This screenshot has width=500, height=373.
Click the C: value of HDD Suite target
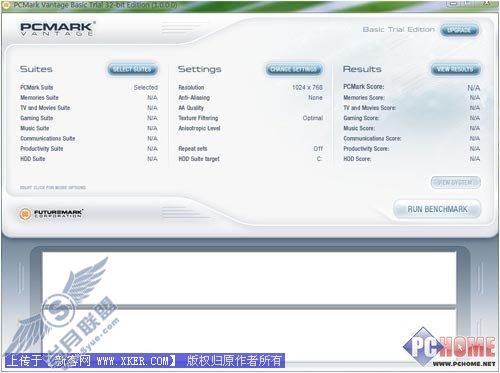tap(319, 159)
